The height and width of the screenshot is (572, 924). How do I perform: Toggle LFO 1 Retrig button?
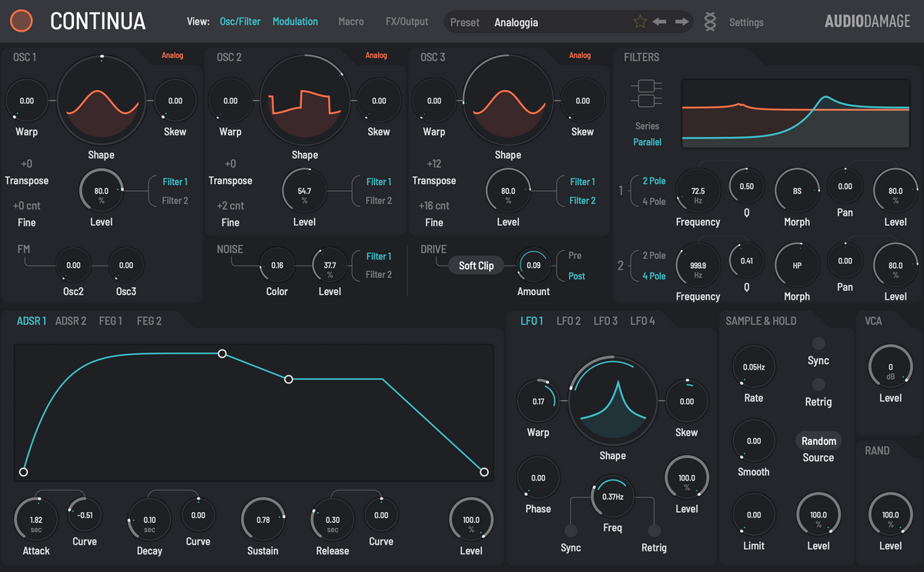[654, 530]
